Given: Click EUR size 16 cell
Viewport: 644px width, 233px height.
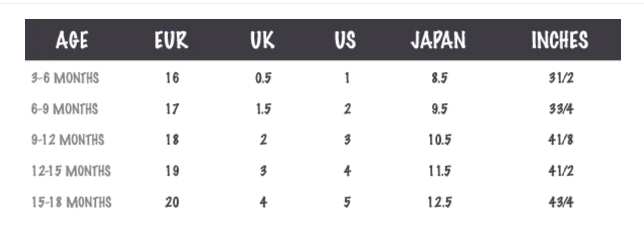Looking at the screenshot, I should click(x=172, y=78).
